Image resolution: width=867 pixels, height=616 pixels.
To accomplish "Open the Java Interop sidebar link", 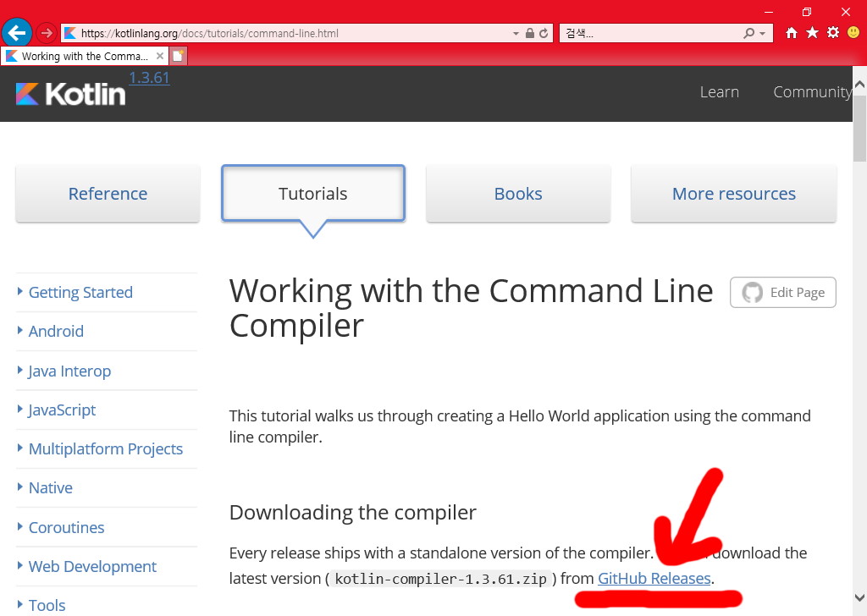I will point(69,371).
